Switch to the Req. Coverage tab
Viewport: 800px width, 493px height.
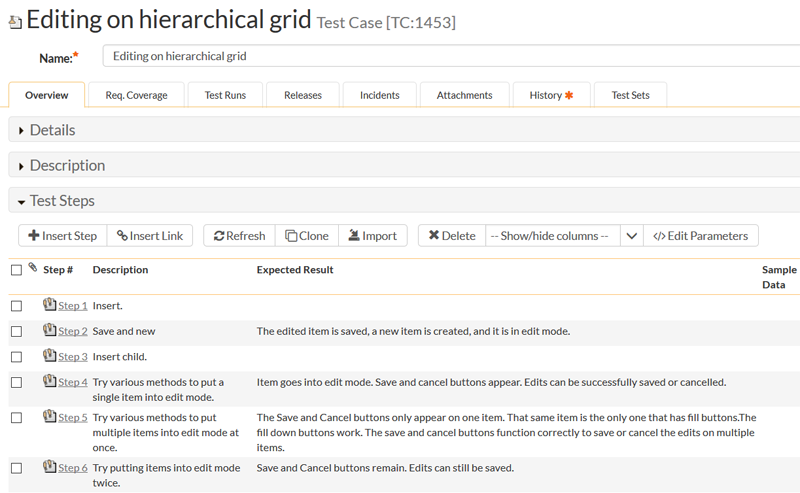[136, 95]
